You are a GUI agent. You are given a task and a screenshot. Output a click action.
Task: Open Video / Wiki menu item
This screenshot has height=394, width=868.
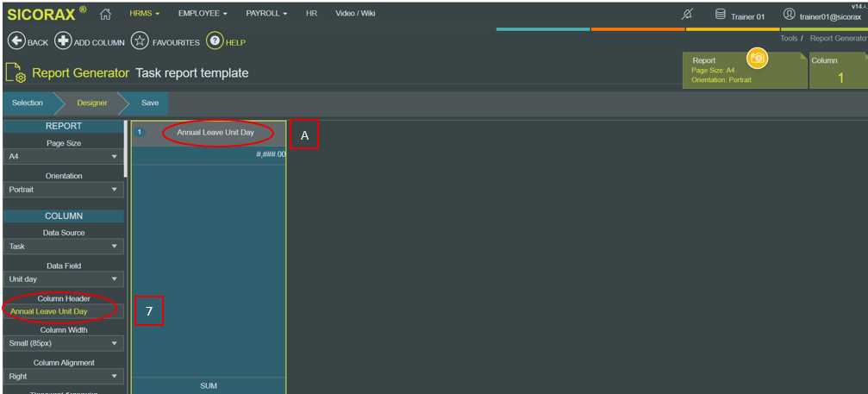click(355, 13)
